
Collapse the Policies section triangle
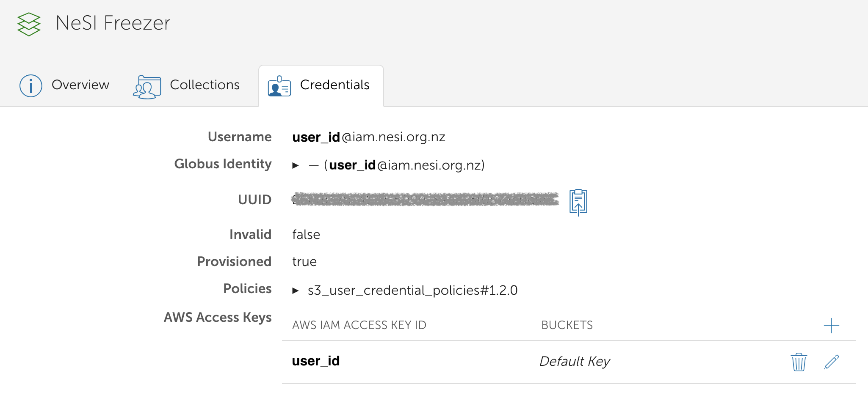point(296,290)
